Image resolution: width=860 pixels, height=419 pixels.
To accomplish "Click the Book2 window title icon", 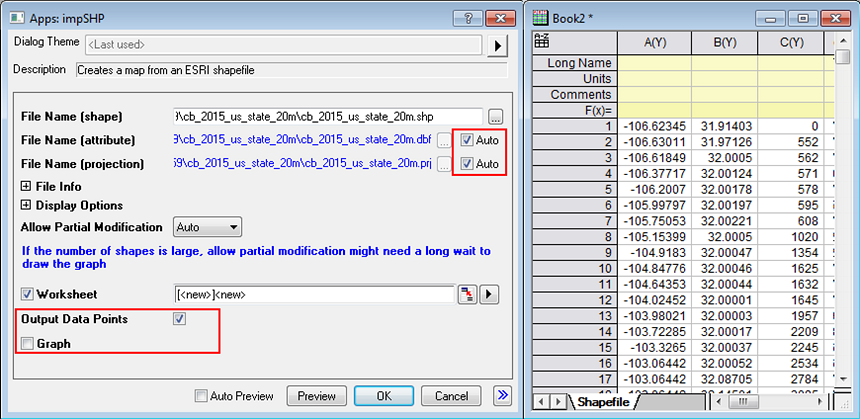I will click(543, 18).
